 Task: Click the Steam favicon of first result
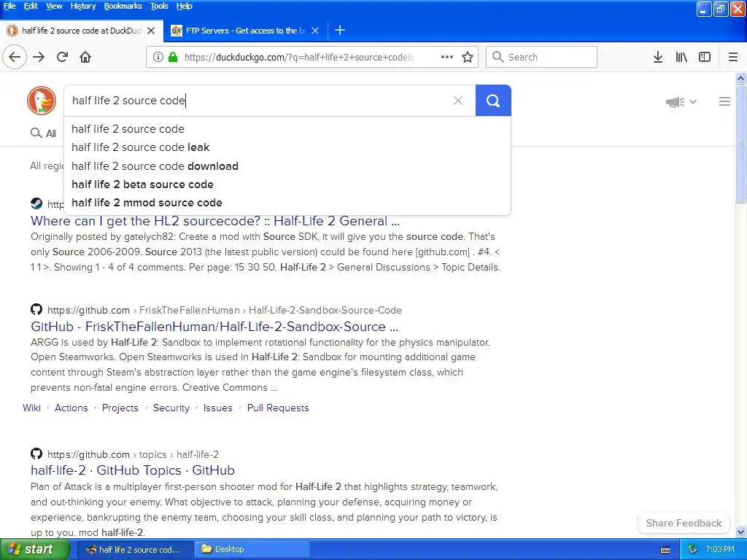(36, 203)
